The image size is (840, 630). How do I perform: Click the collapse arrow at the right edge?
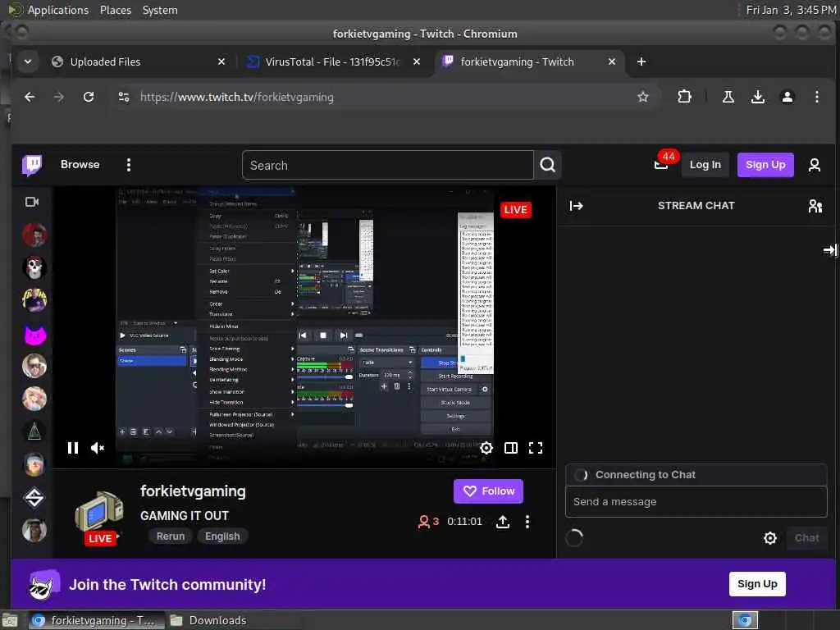[x=830, y=249]
